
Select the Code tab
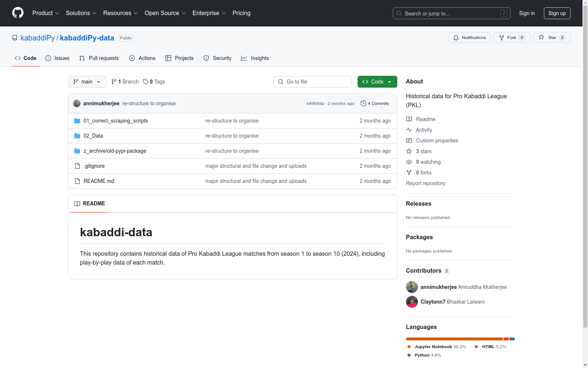coord(25,58)
